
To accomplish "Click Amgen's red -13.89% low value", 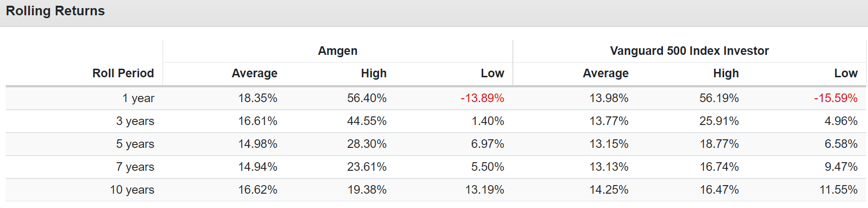I will pyautogui.click(x=482, y=98).
